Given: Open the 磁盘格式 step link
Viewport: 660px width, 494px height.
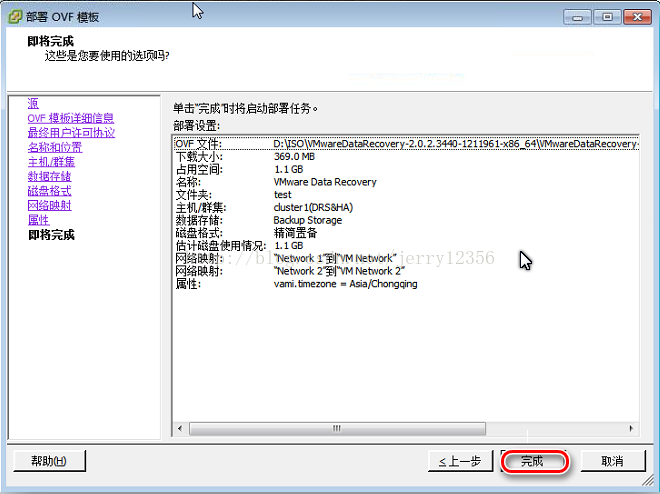Looking at the screenshot, I should (x=49, y=191).
